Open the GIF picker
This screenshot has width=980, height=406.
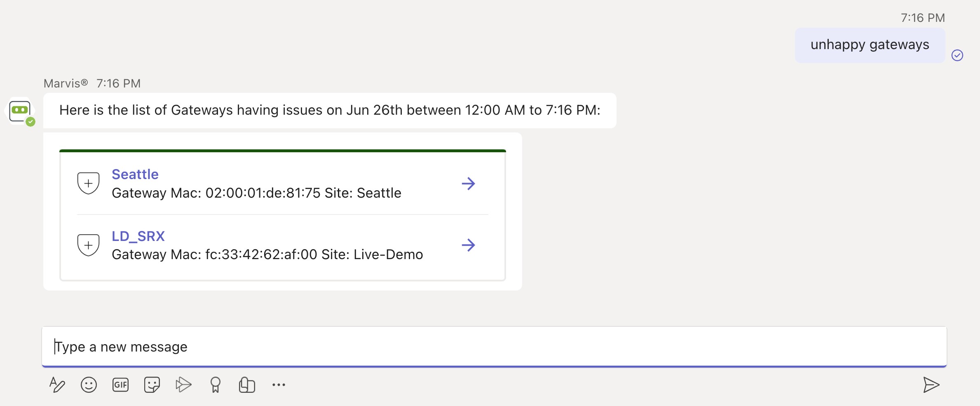[x=120, y=385]
